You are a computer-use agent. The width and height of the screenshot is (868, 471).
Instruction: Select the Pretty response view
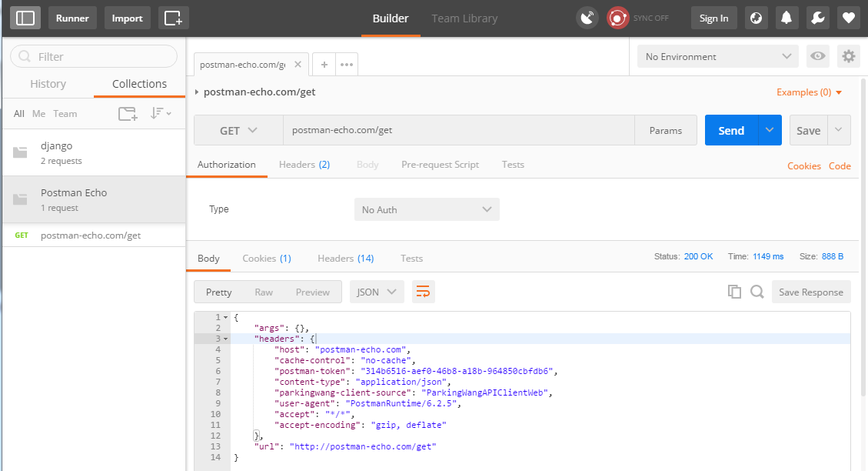point(218,292)
